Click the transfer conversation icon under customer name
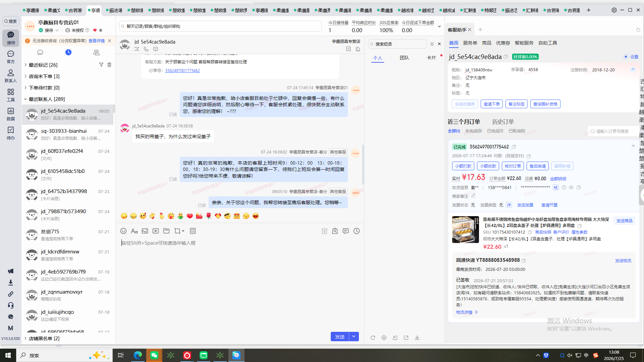This screenshot has height=362, width=644. click(137, 49)
